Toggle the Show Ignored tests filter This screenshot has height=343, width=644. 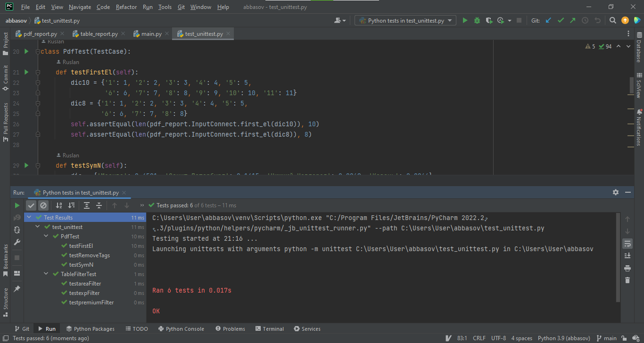[x=43, y=205]
